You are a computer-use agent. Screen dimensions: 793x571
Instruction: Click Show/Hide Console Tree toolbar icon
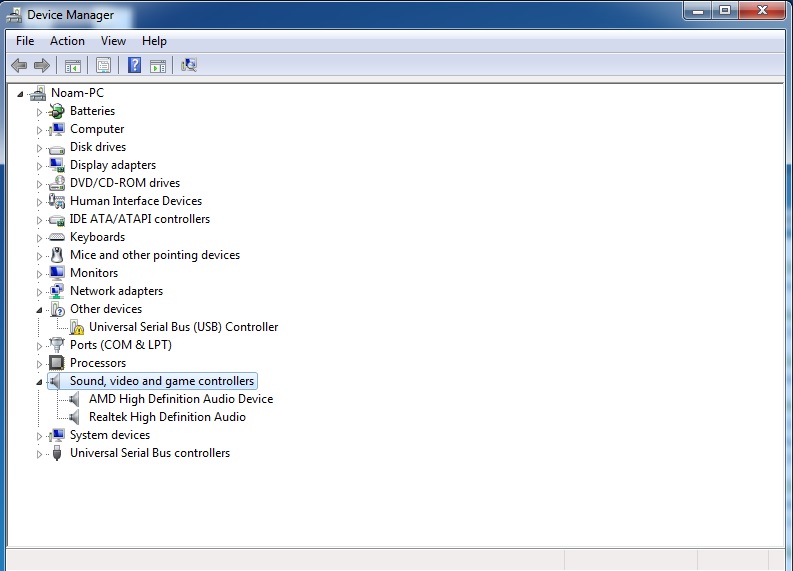point(73,65)
